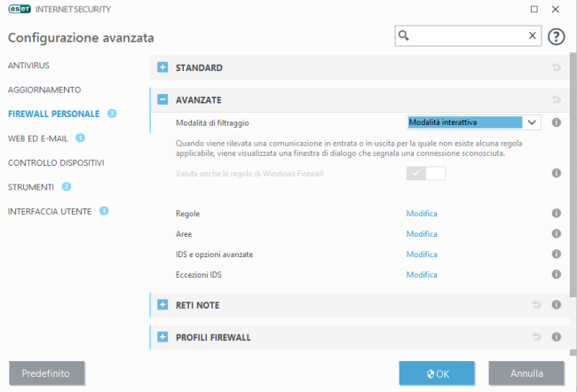577x392 pixels.
Task: Click Modifica link for Regole
Action: [422, 214]
